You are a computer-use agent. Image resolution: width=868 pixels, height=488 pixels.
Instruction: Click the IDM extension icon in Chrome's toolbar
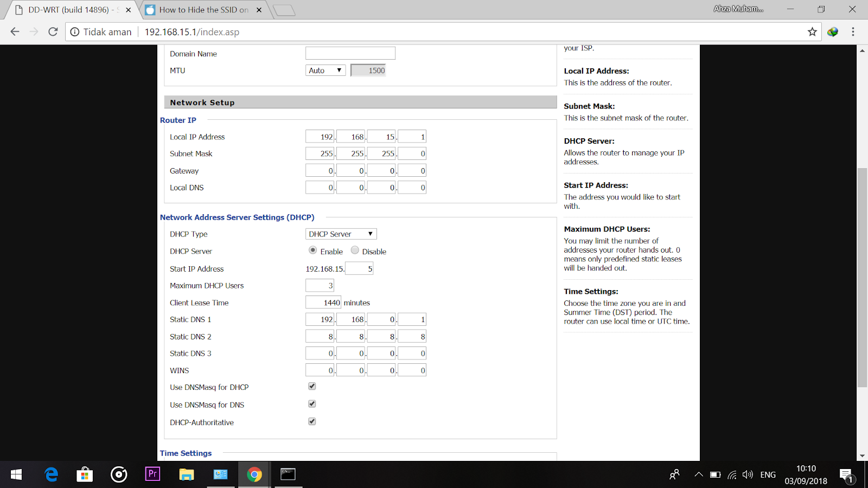point(832,31)
